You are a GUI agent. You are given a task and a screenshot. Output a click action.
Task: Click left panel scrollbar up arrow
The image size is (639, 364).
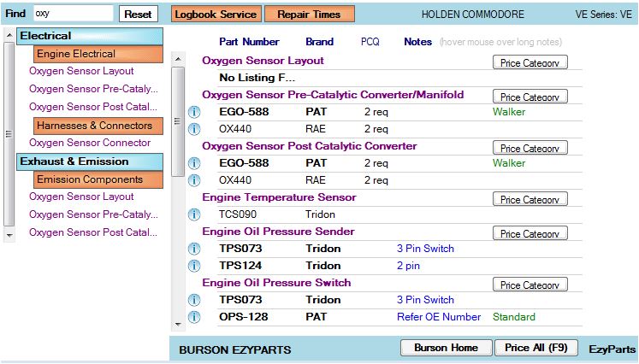(x=9, y=36)
